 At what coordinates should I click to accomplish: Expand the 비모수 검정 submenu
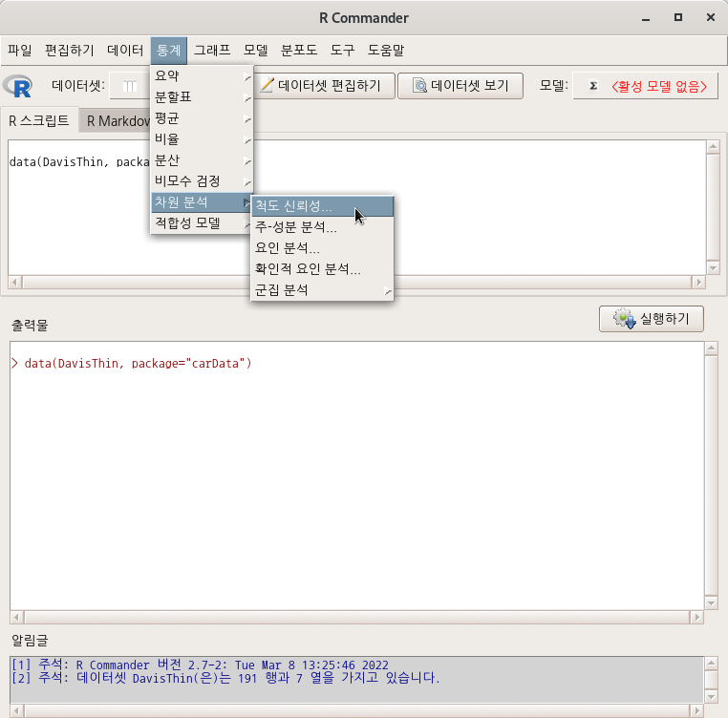click(x=202, y=181)
